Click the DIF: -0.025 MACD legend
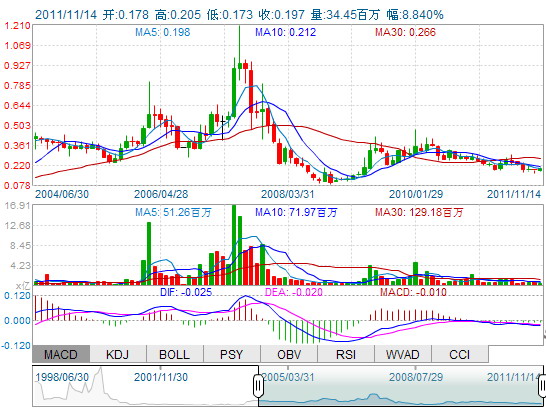The height and width of the screenshot is (415, 546). tap(186, 292)
